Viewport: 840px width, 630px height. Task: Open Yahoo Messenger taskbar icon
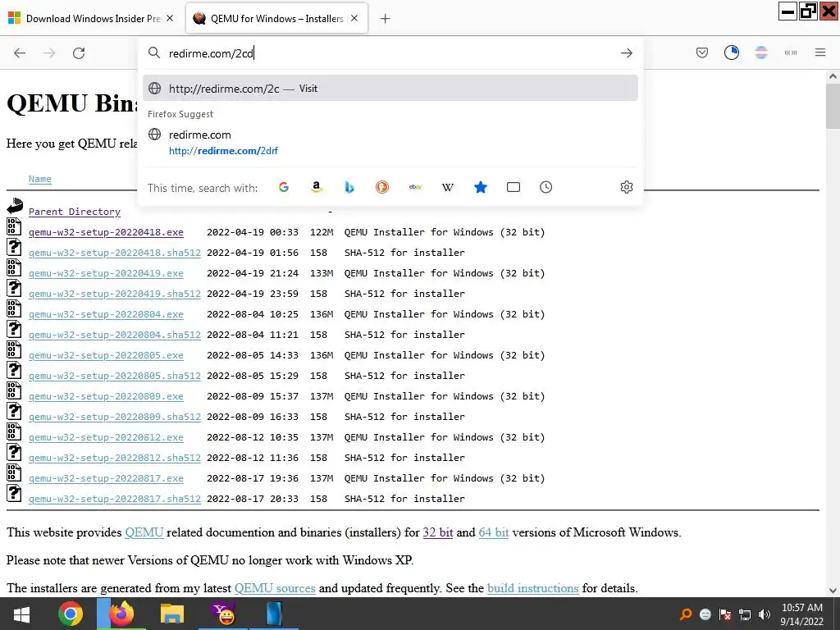pyautogui.click(x=223, y=614)
